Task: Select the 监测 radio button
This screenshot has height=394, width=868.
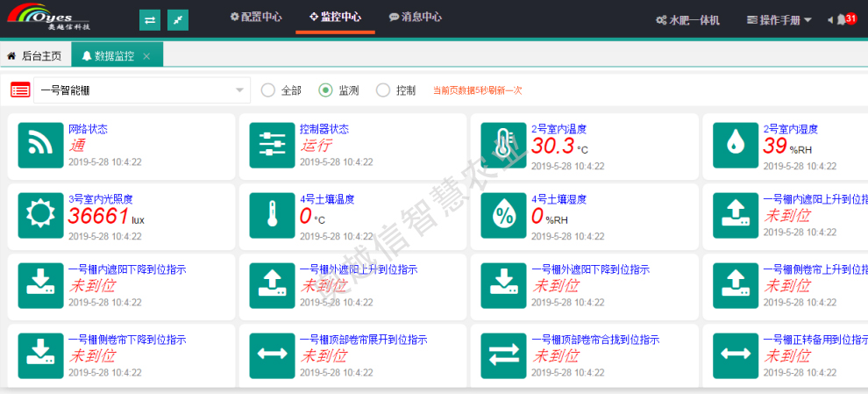Action: [325, 90]
